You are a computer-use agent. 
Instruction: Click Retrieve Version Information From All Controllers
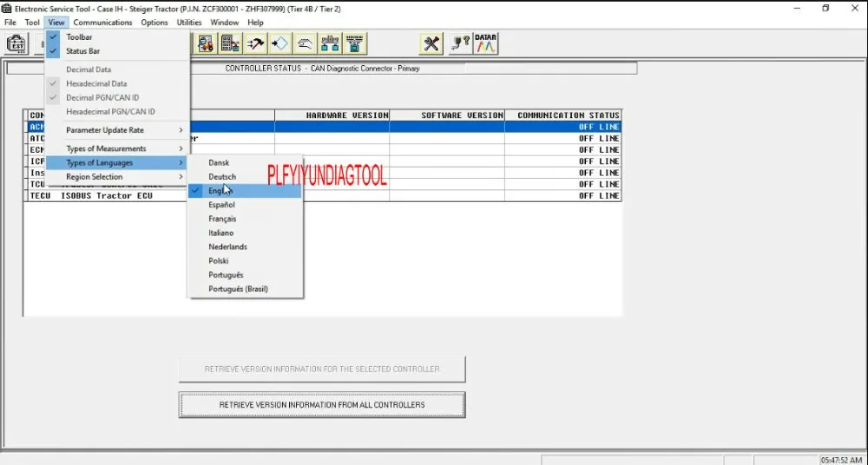pos(322,404)
